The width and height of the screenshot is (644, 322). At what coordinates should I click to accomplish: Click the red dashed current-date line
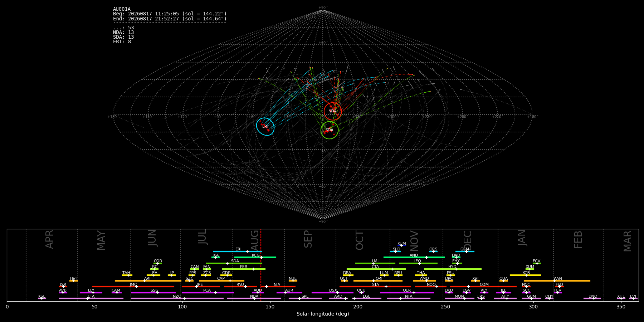tap(260, 265)
